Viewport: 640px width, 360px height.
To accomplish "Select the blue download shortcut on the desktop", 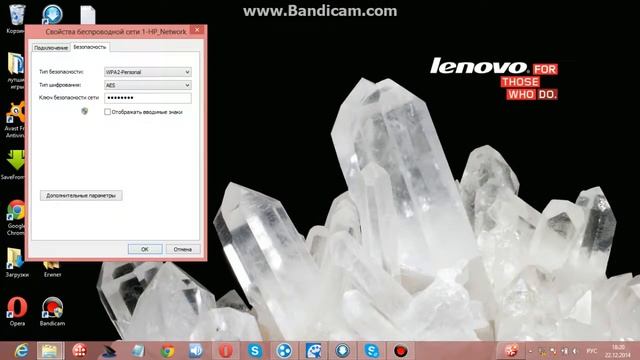I will [x=52, y=15].
